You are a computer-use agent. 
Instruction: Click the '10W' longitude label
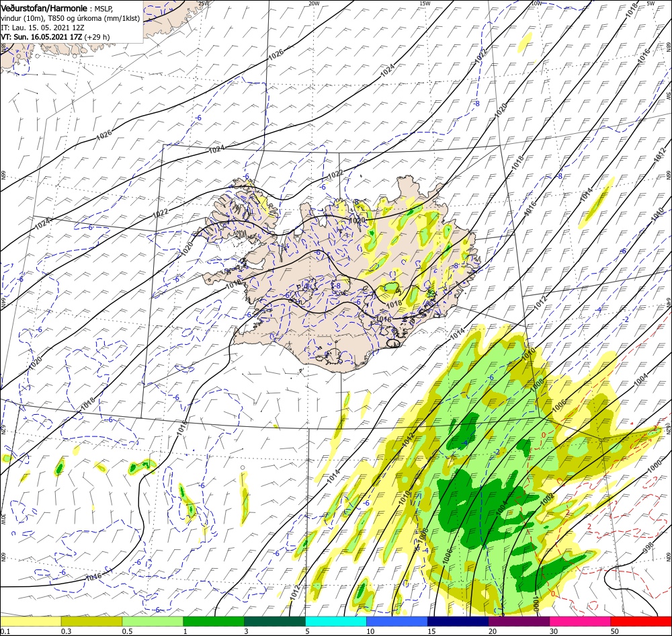click(x=536, y=3)
